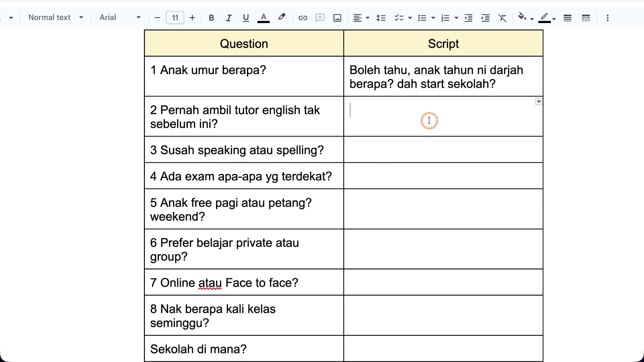
Task: Open the border color pen tool
Action: click(x=544, y=18)
